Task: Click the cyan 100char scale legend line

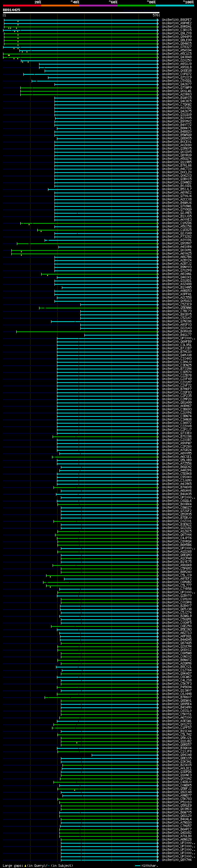Action: tap(137, 866)
